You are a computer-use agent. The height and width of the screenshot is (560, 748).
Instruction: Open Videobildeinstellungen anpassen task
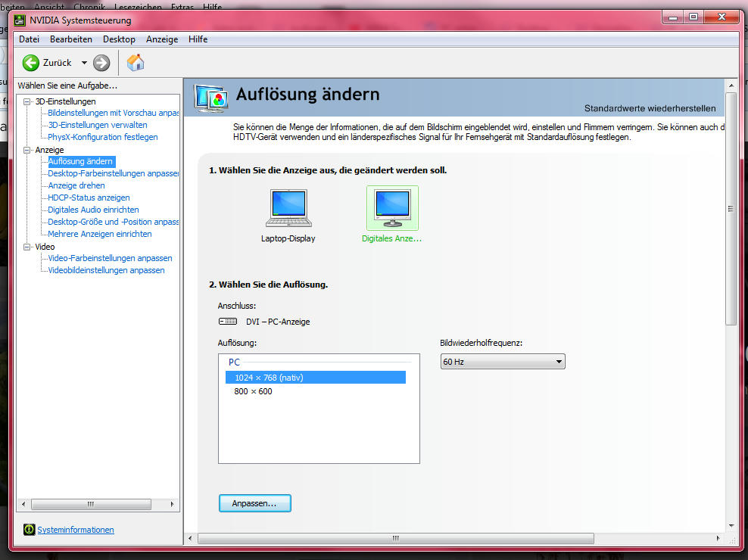(107, 270)
